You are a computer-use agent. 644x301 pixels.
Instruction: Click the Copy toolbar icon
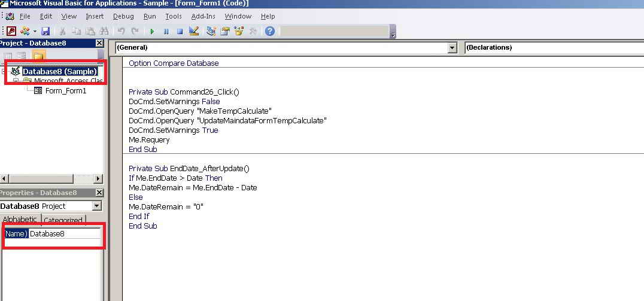(77, 31)
